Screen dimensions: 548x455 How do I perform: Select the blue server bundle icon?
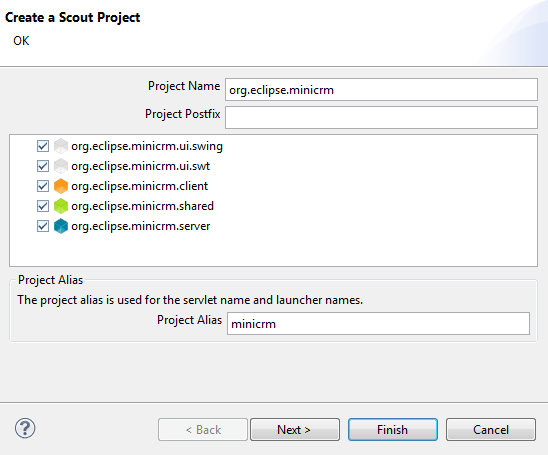coord(61,226)
